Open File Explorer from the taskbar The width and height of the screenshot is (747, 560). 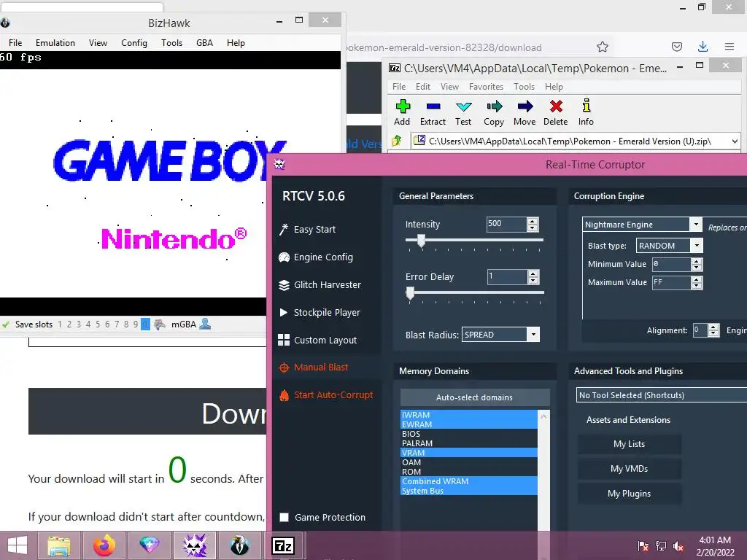coord(59,545)
